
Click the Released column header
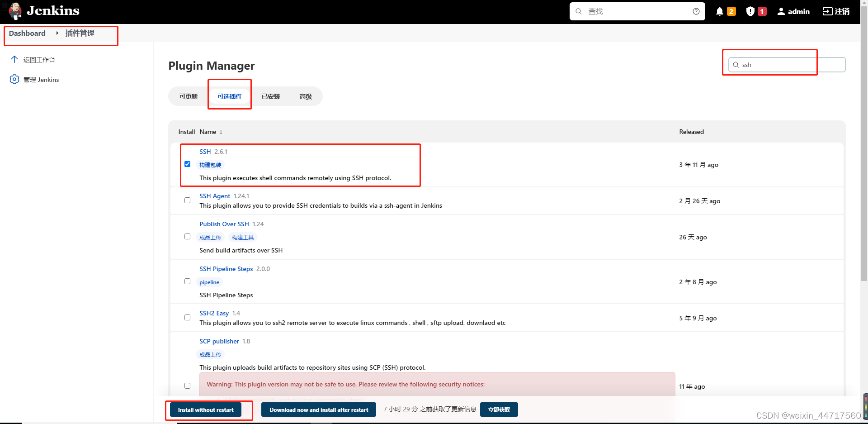pyautogui.click(x=691, y=132)
